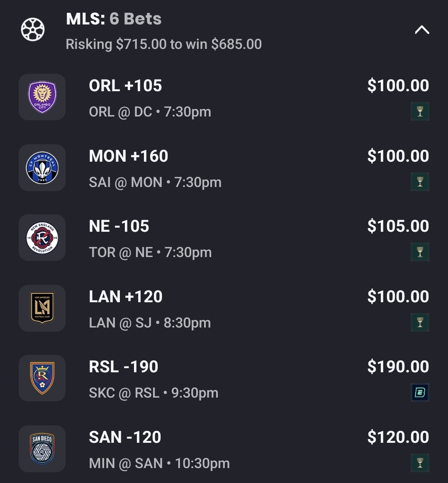Tap the Orlando City team logo
Screen dimensions: 448x483
pos(42,97)
